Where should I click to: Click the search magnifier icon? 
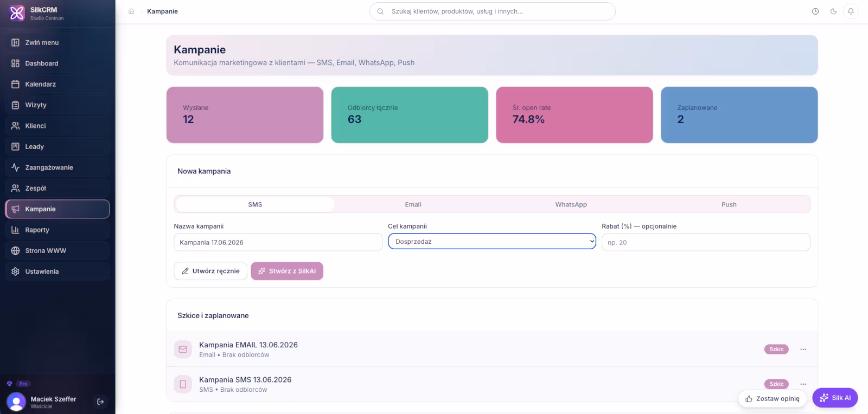(380, 11)
